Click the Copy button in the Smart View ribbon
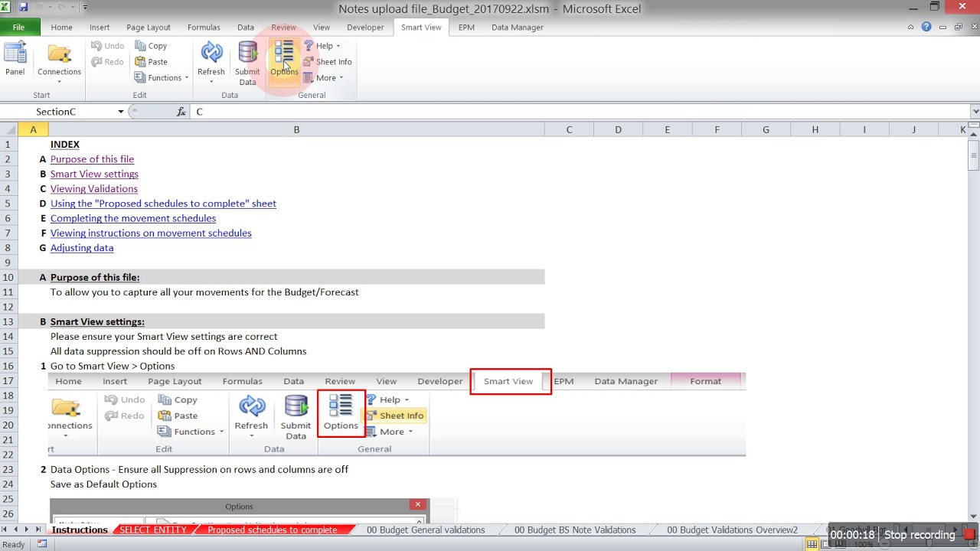 [x=151, y=46]
